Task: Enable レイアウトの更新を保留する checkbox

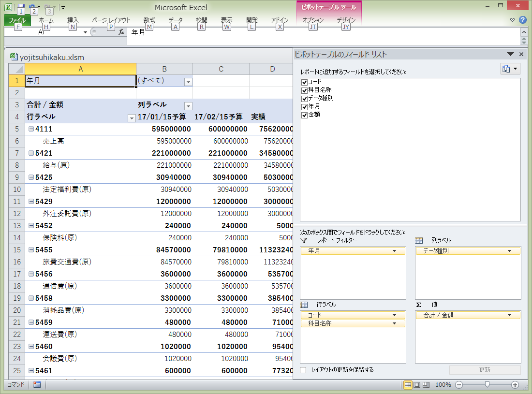Action: pyautogui.click(x=303, y=370)
